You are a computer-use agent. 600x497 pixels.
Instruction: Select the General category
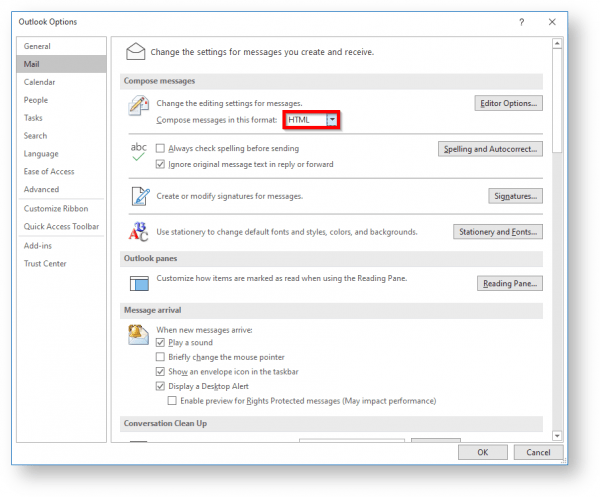coord(61,46)
